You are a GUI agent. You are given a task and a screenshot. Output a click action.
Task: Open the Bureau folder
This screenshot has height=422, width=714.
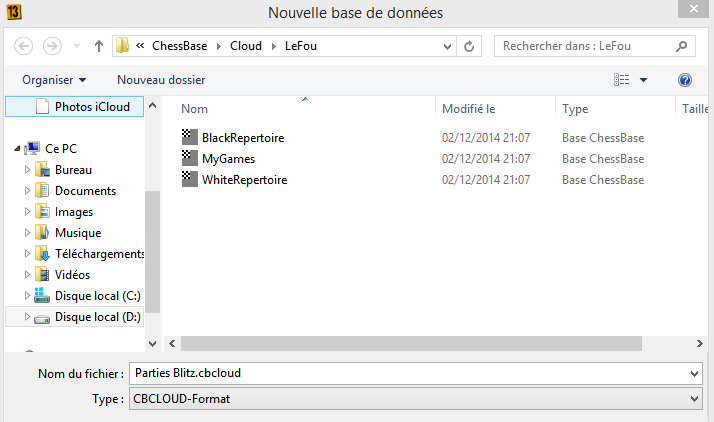73,169
